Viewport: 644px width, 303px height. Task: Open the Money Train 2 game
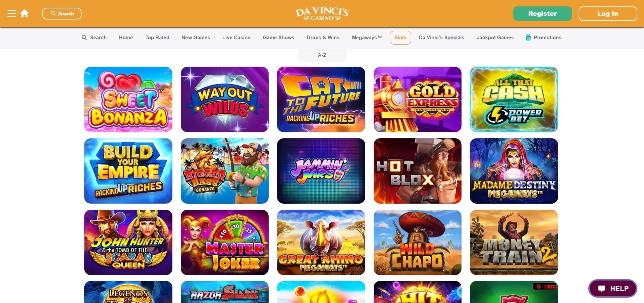[514, 242]
